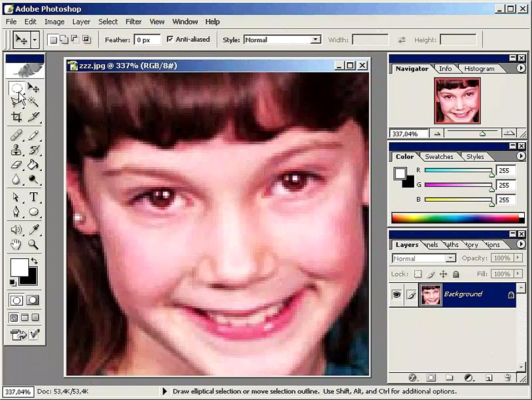The width and height of the screenshot is (532, 400).
Task: Toggle Lock all padlock icon
Action: [456, 274]
